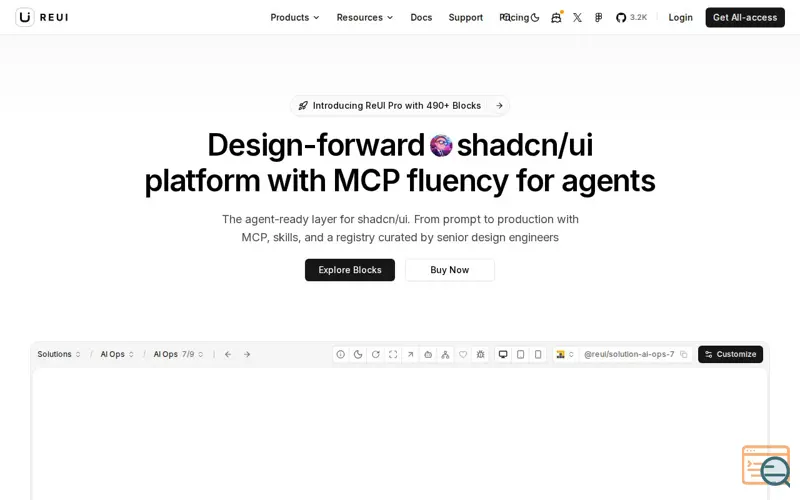Image resolution: width=800 pixels, height=500 pixels.
Task: Switch preview to desktop viewport
Action: coord(503,354)
